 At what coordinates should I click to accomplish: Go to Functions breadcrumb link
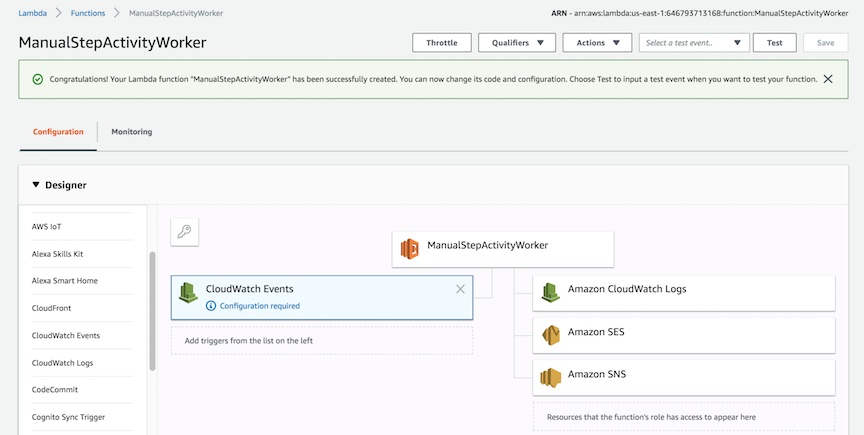pyautogui.click(x=88, y=13)
